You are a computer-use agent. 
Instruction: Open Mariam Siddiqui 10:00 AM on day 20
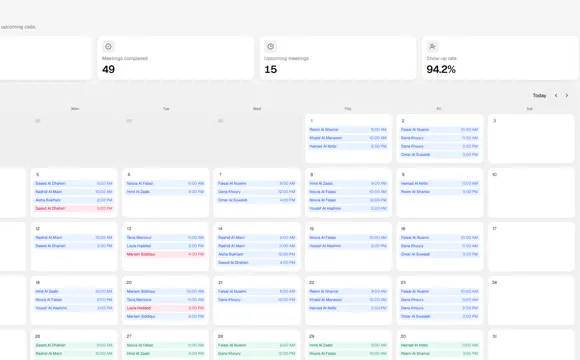pos(165,292)
